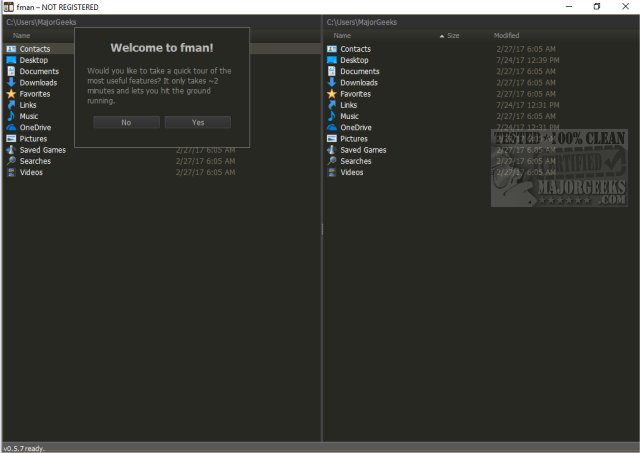Select the Links folder in right pane
The image size is (640, 453).
click(x=348, y=105)
